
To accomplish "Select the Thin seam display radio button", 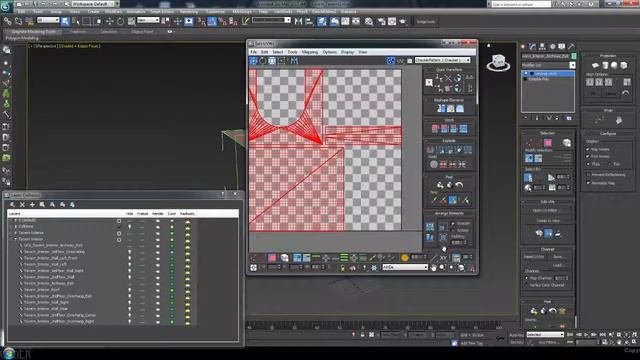I will coord(610,164).
